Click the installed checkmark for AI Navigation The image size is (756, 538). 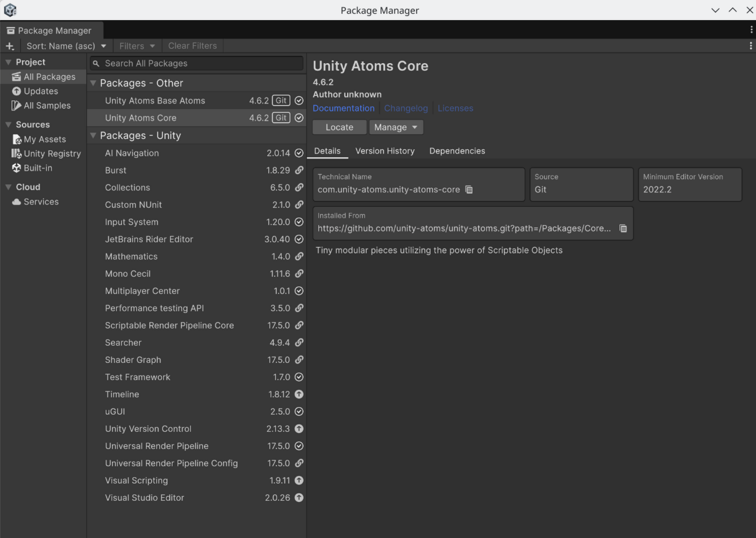coord(299,153)
